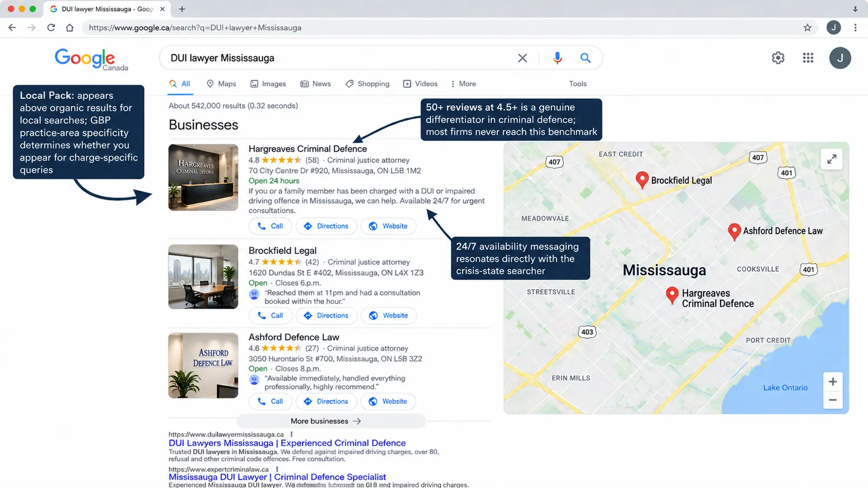Image resolution: width=868 pixels, height=488 pixels.
Task: Start voice search with the microphone icon
Action: coord(557,58)
